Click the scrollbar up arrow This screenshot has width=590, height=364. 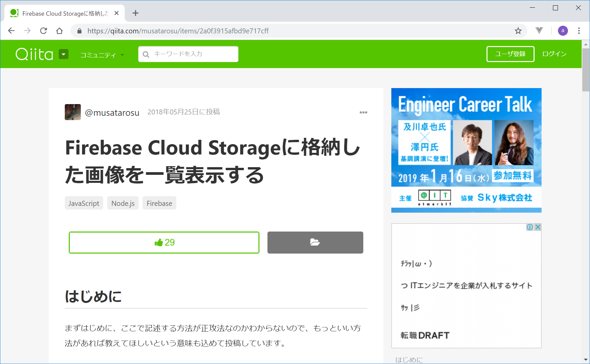coord(586,44)
